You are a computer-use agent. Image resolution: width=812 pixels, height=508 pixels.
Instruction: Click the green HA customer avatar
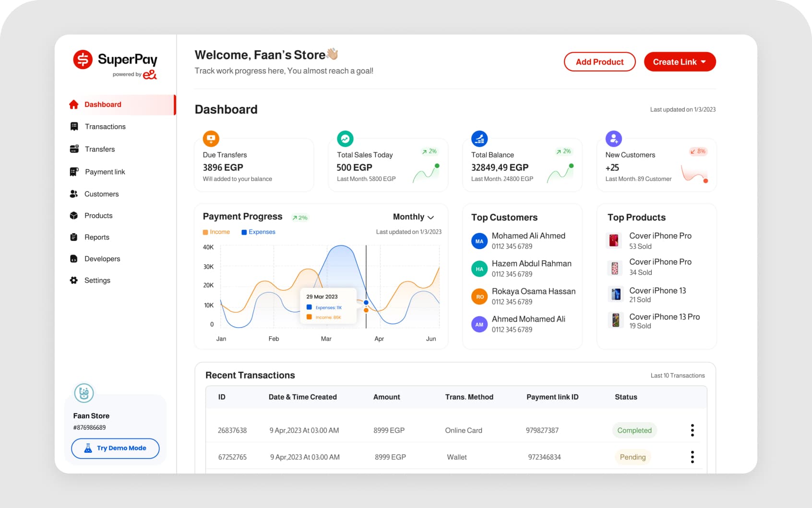click(479, 269)
